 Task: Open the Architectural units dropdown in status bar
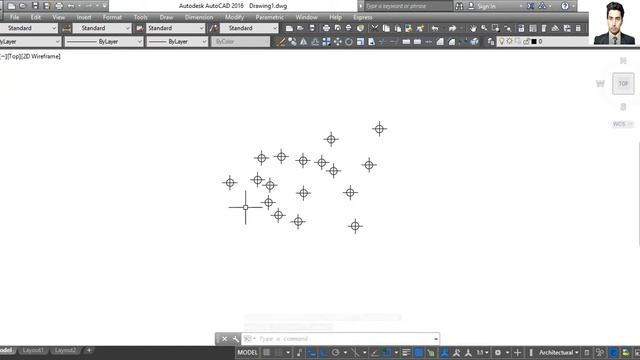(558, 353)
